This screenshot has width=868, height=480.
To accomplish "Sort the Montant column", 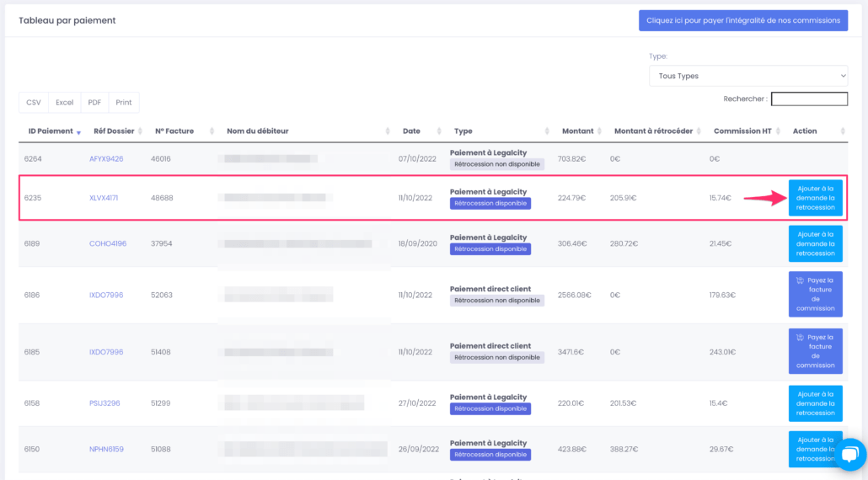I will click(x=577, y=131).
